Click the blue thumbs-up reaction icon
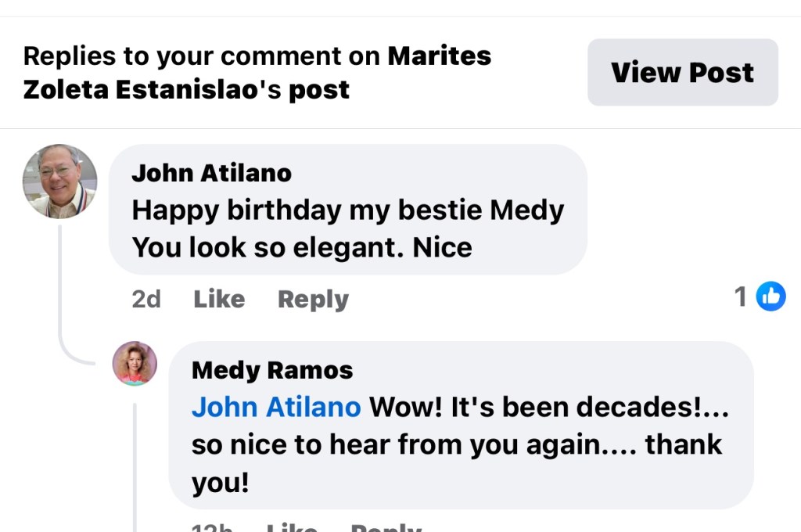801x532 pixels. (770, 297)
